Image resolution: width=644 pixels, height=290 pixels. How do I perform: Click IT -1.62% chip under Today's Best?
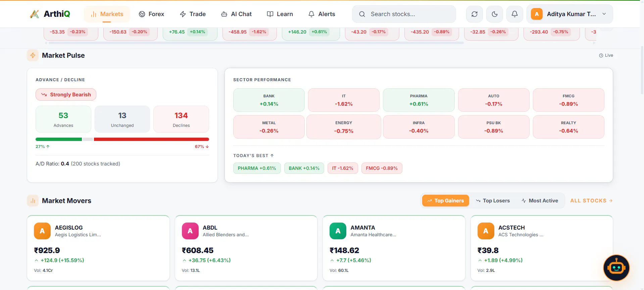point(343,168)
